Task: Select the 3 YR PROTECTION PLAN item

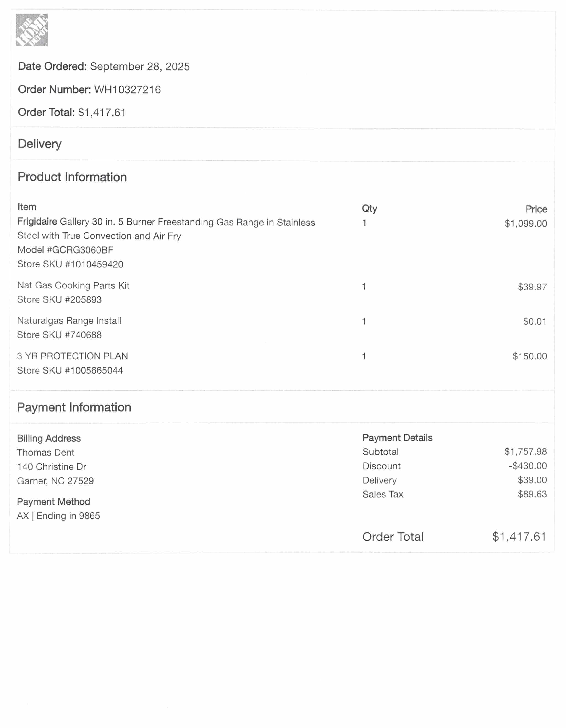Action: (x=72, y=356)
